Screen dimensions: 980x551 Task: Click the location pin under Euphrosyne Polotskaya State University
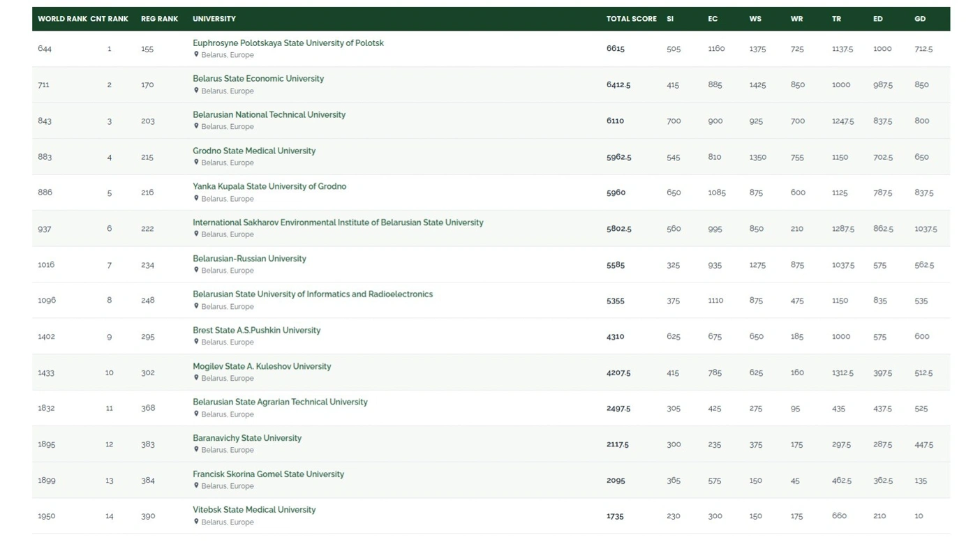(x=196, y=54)
